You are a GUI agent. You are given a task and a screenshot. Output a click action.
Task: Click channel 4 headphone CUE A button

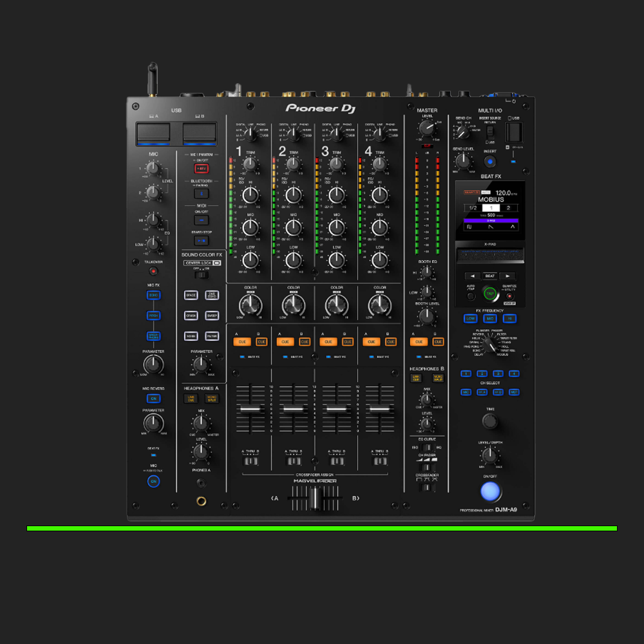(x=372, y=342)
